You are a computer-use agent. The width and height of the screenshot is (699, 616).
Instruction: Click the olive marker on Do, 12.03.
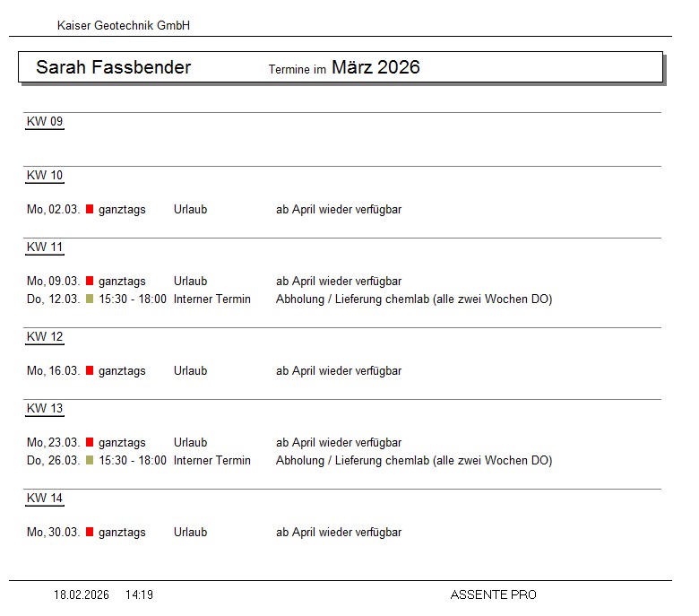(x=90, y=299)
